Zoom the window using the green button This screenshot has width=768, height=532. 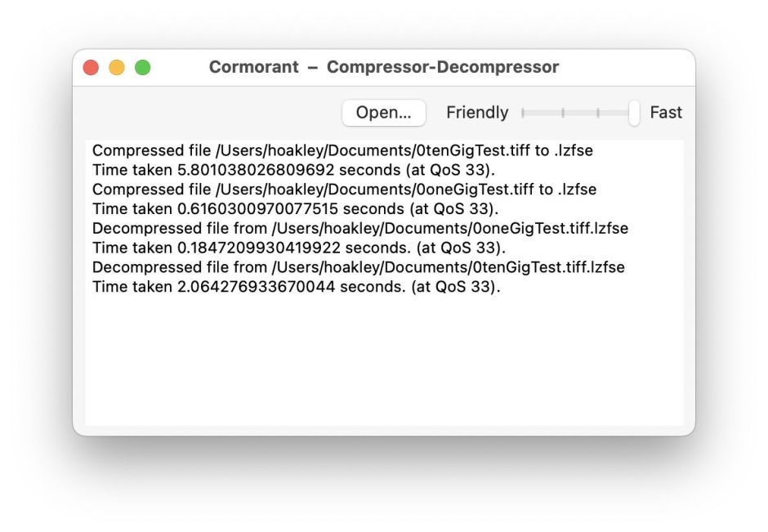(x=143, y=68)
